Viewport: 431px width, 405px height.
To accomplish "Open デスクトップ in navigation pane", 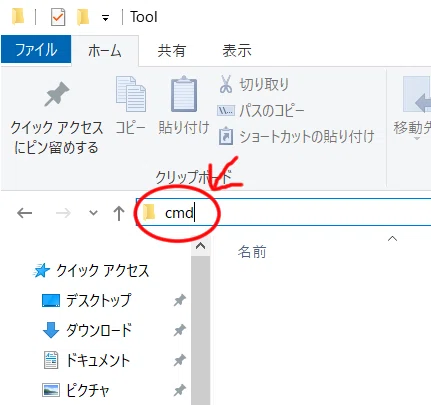I will pyautogui.click(x=99, y=300).
